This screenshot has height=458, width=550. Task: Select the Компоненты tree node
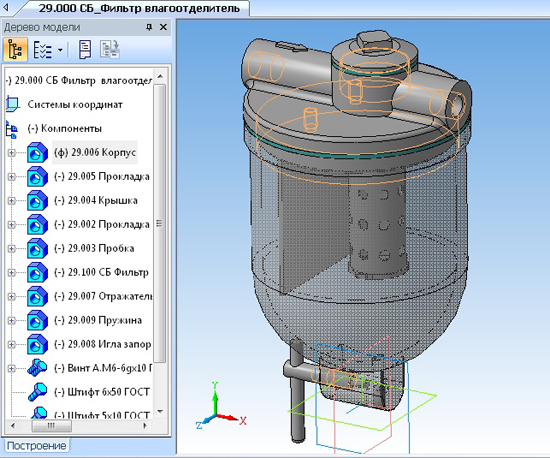[x=65, y=128]
